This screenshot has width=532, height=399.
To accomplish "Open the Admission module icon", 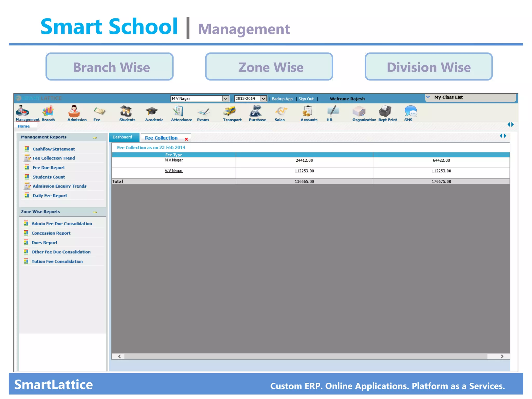I will [x=74, y=111].
